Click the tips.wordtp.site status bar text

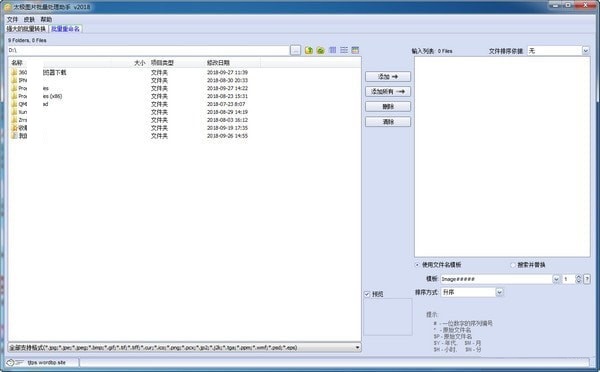pyautogui.click(x=47, y=362)
